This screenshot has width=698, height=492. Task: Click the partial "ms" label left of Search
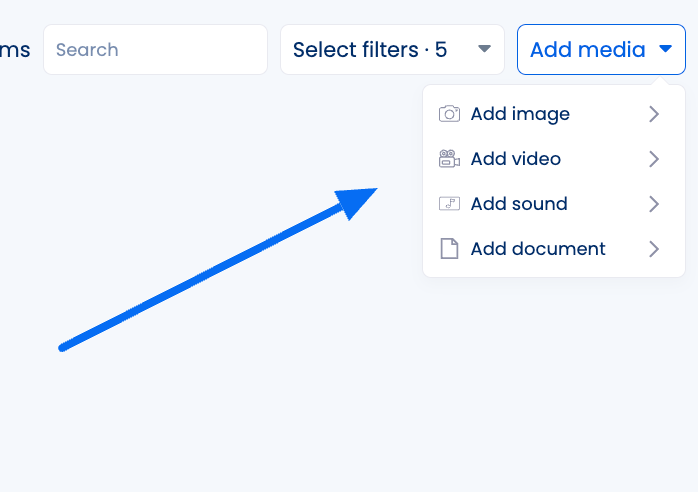pos(15,50)
